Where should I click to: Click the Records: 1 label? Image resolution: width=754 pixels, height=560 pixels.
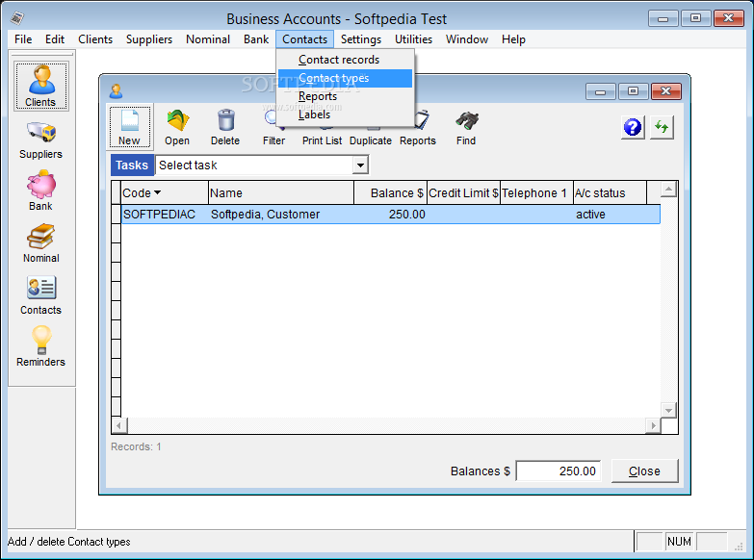pyautogui.click(x=136, y=446)
